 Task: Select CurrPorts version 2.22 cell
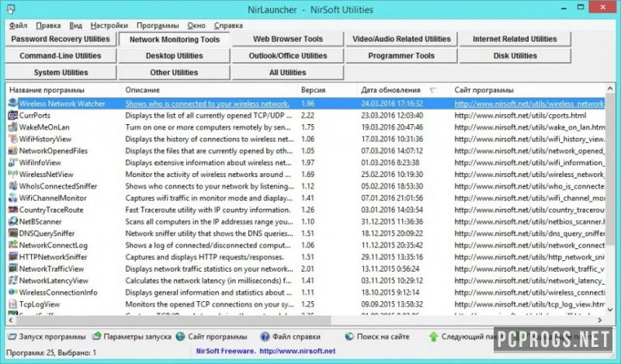click(307, 116)
